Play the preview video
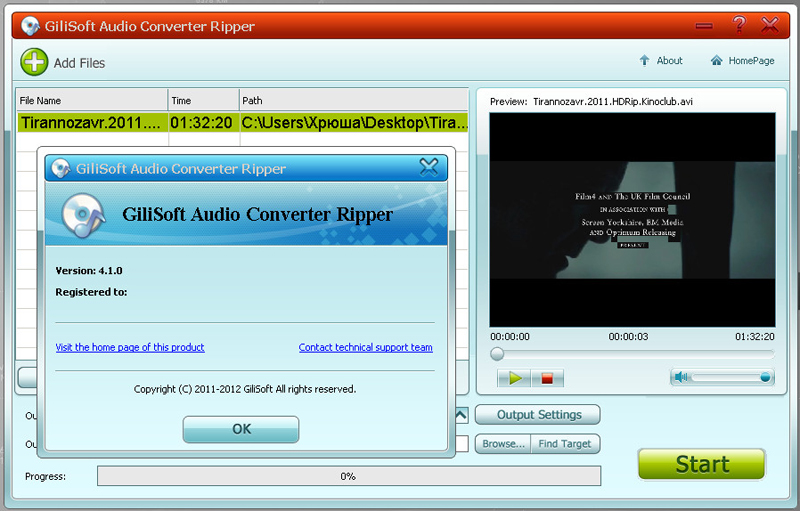Viewport: 800px width, 511px height. [514, 378]
